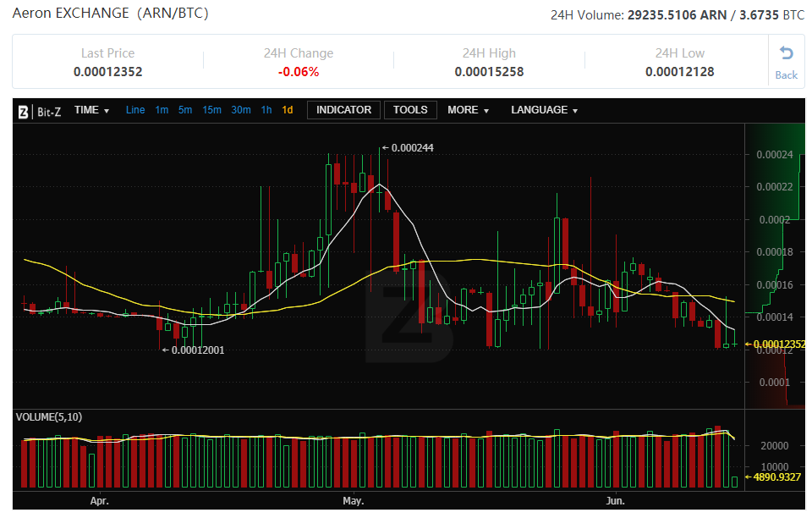Open the LANGUAGE dropdown

point(544,110)
